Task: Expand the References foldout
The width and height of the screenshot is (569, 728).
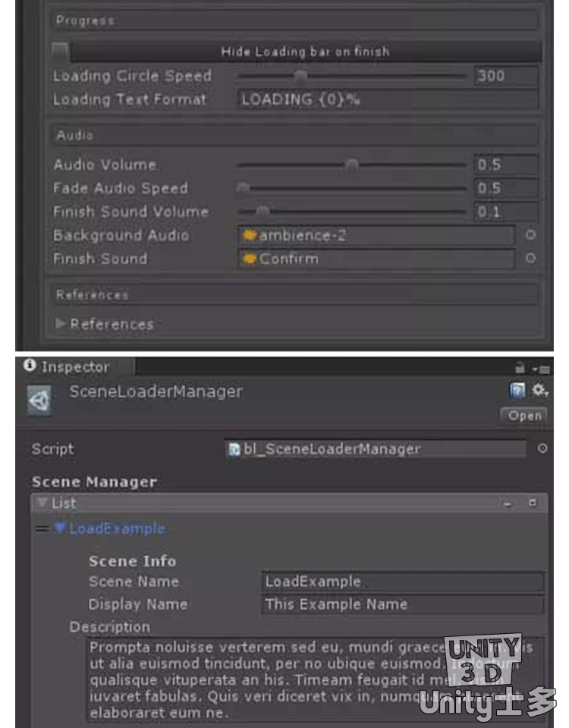Action: click(x=60, y=324)
